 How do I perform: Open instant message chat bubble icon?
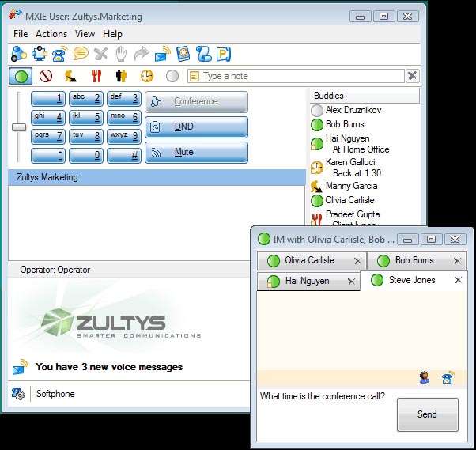81,54
